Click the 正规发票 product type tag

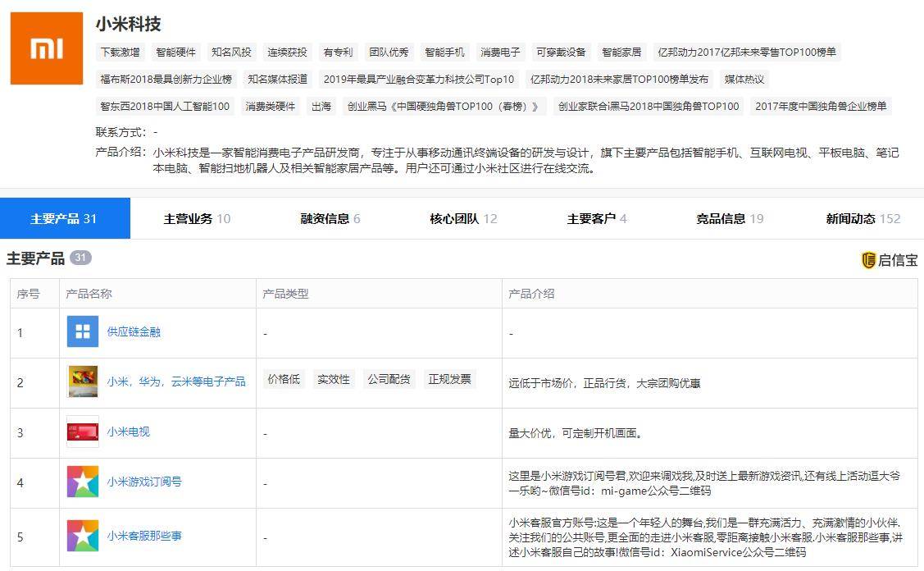tap(449, 379)
